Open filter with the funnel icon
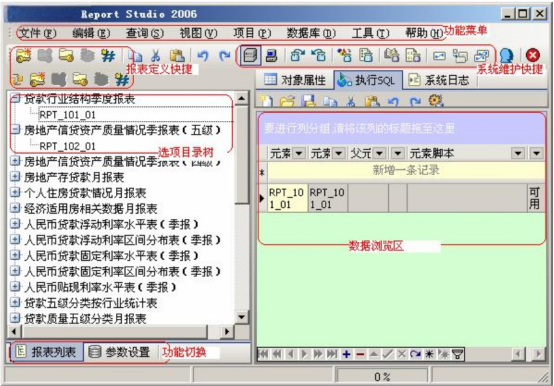Viewport: 554px width, 386px height. (457, 354)
